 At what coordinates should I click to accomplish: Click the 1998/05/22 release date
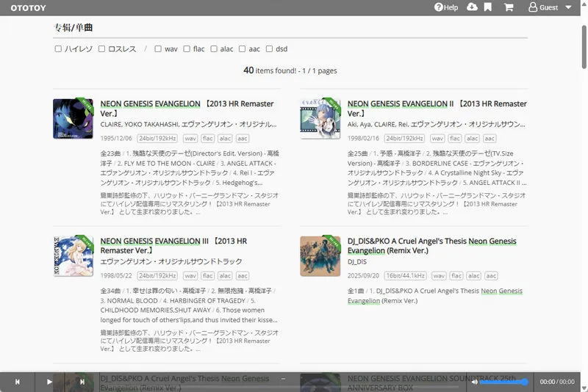click(116, 276)
